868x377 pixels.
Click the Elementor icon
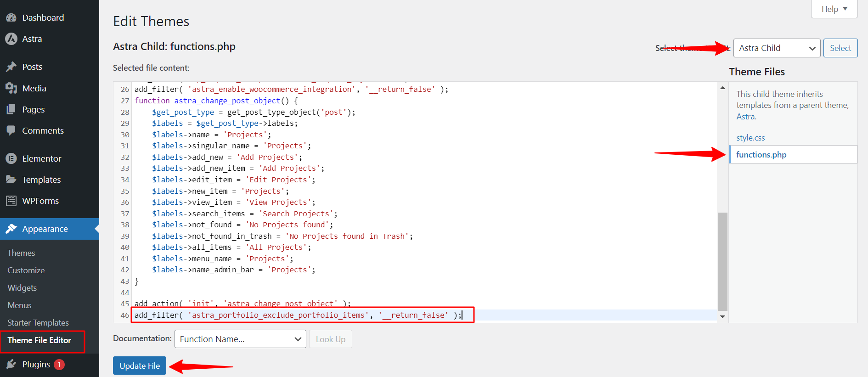pos(11,158)
